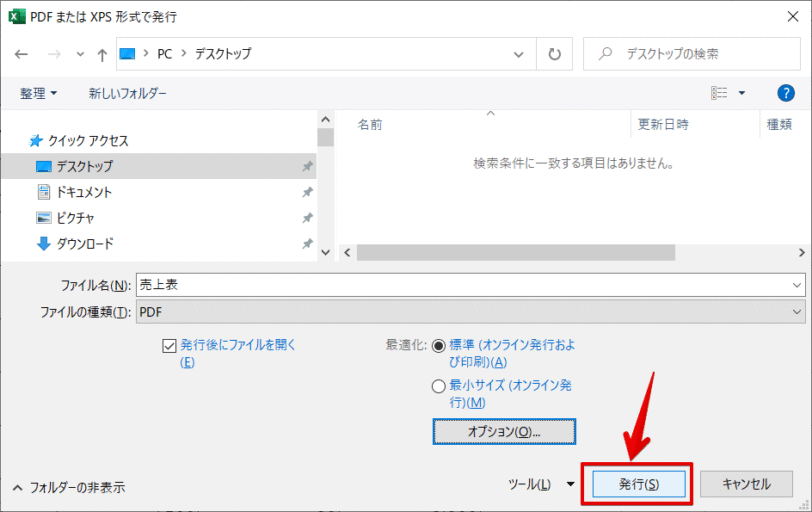Change the view layout icon

click(719, 93)
